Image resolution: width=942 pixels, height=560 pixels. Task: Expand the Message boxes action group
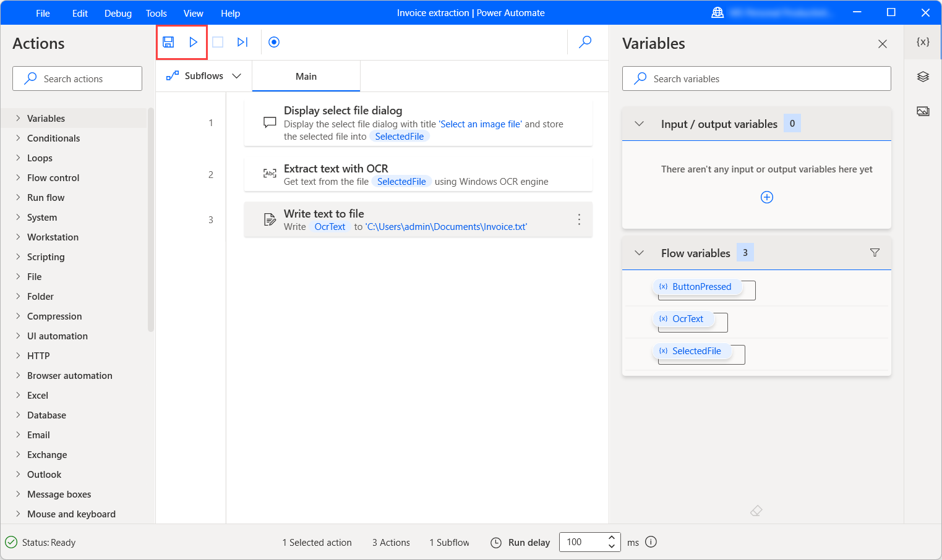(x=18, y=494)
